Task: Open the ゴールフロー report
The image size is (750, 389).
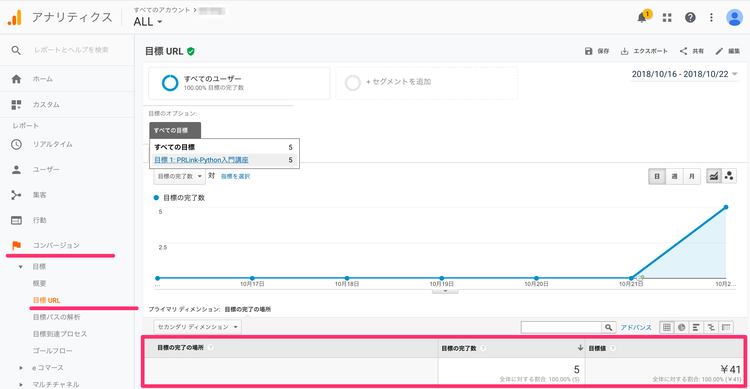Action: point(53,351)
